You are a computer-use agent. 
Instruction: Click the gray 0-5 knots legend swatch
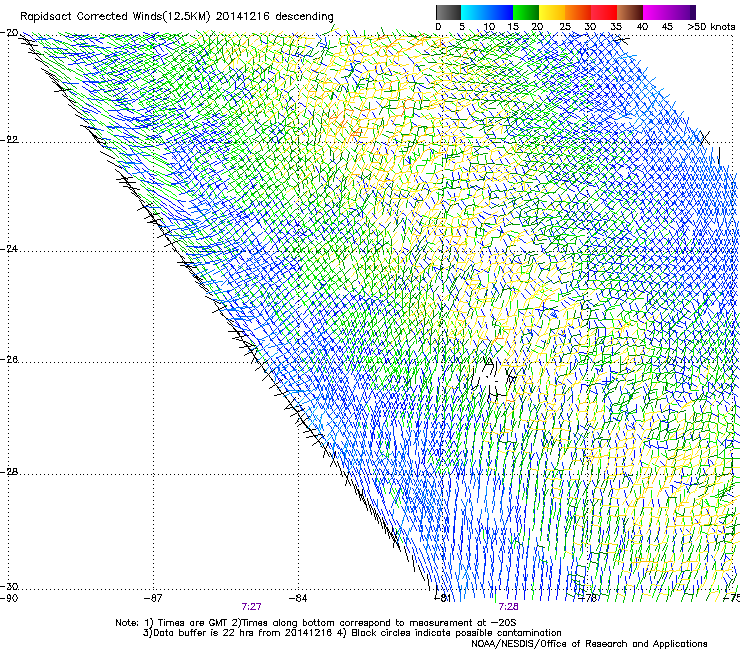pos(448,12)
